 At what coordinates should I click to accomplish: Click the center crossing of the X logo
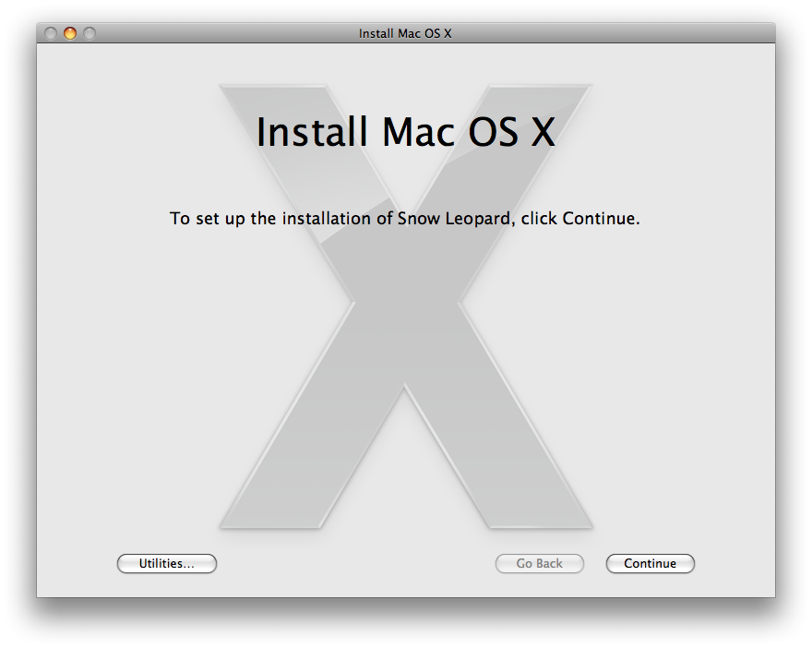(x=406, y=314)
